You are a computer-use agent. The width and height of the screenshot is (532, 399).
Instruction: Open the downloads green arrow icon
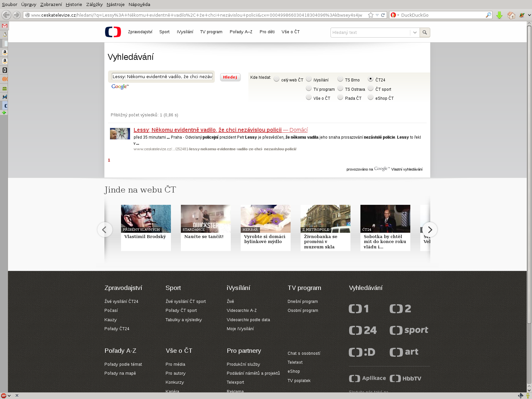499,15
